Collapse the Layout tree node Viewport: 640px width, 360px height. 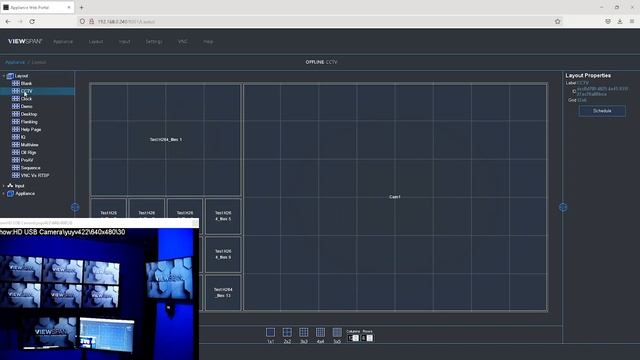coord(4,76)
